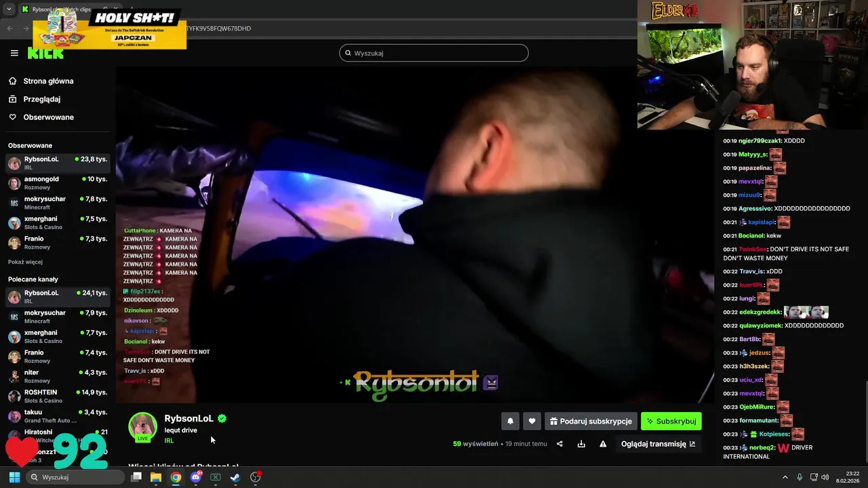The width and height of the screenshot is (868, 488).
Task: Open the Windows Start menu
Action: pyautogui.click(x=14, y=477)
